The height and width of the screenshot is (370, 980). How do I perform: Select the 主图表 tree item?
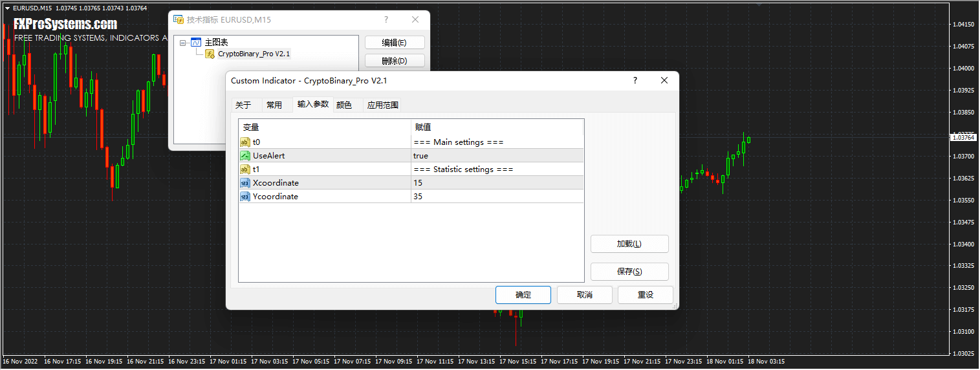click(x=216, y=42)
